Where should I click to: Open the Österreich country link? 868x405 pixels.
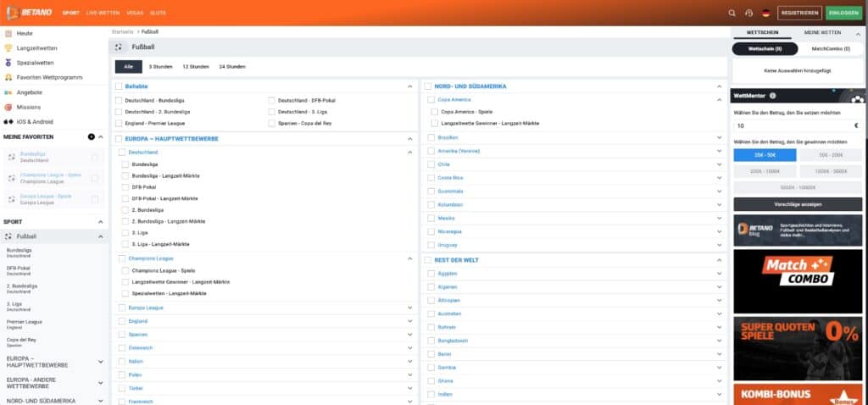(140, 348)
